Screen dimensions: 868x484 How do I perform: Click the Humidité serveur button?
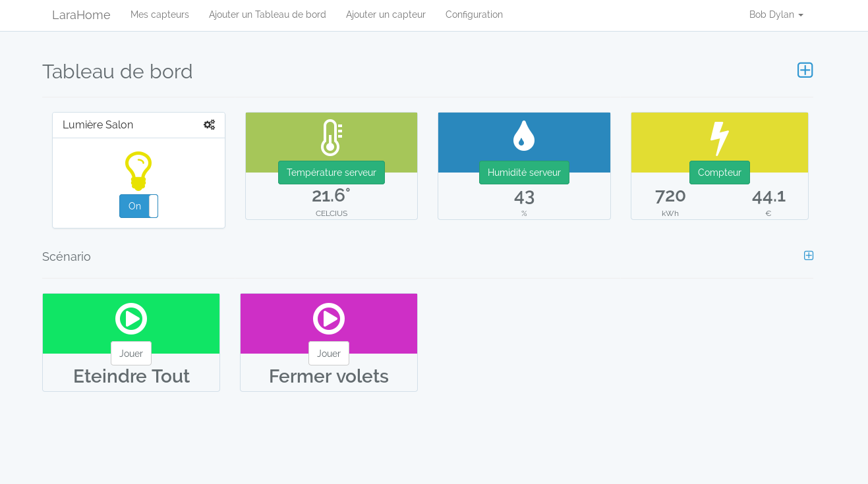[x=524, y=173]
